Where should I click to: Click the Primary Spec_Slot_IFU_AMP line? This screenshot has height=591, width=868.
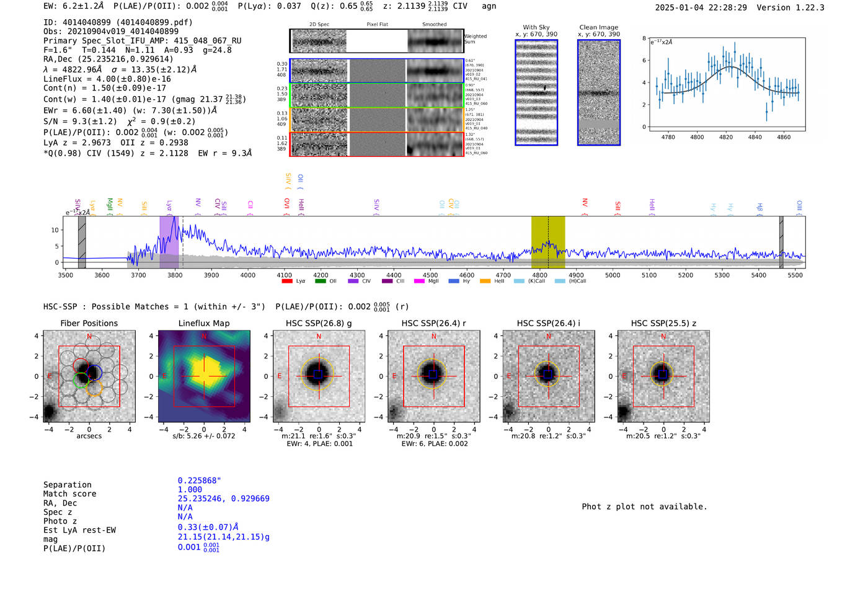click(143, 41)
